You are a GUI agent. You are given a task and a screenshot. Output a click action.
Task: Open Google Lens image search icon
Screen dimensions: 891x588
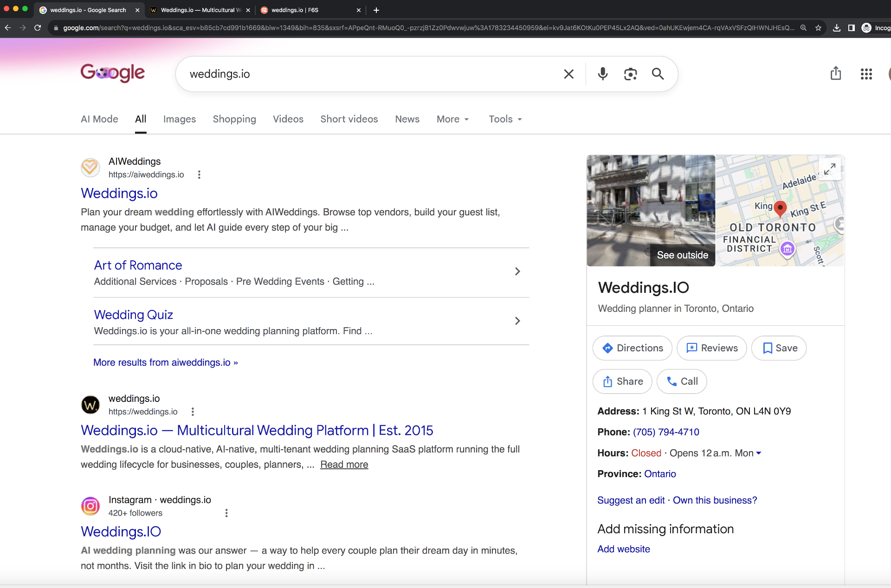(630, 74)
